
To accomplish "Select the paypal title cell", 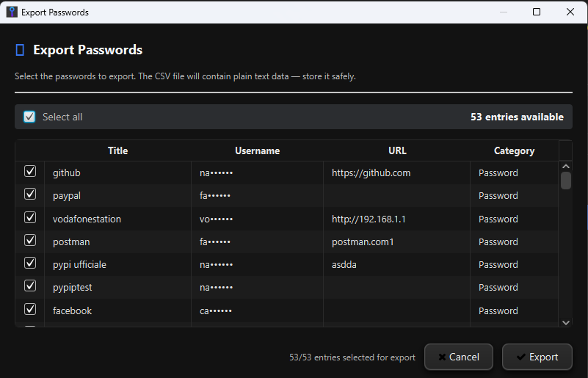I will (117, 196).
